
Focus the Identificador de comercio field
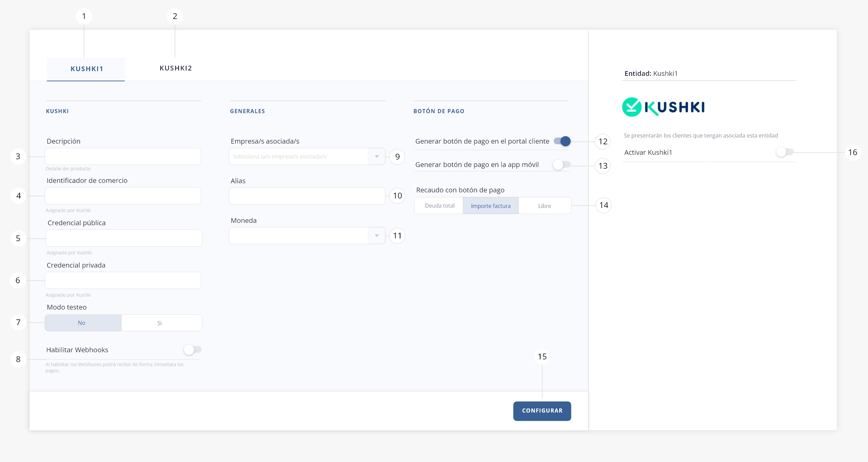click(123, 196)
